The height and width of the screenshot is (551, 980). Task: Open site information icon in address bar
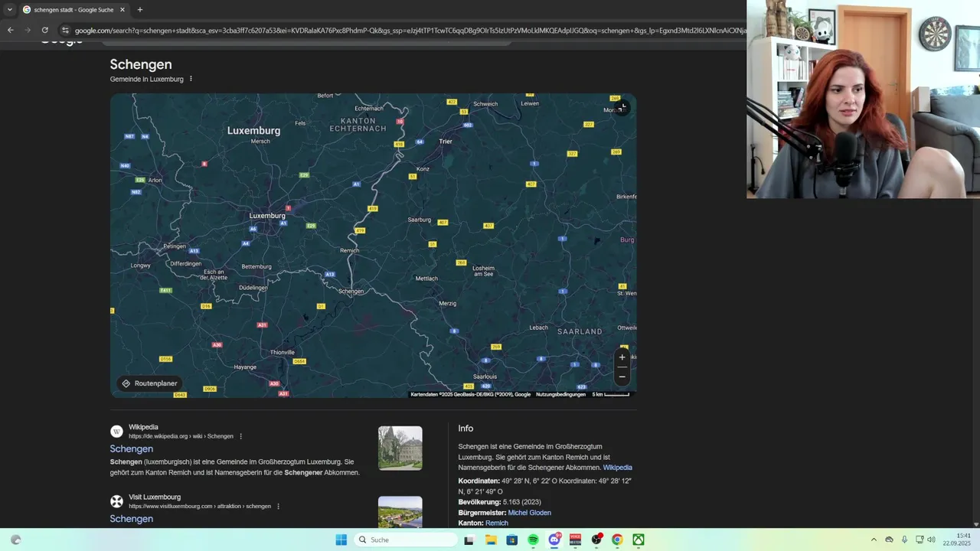[x=65, y=30]
